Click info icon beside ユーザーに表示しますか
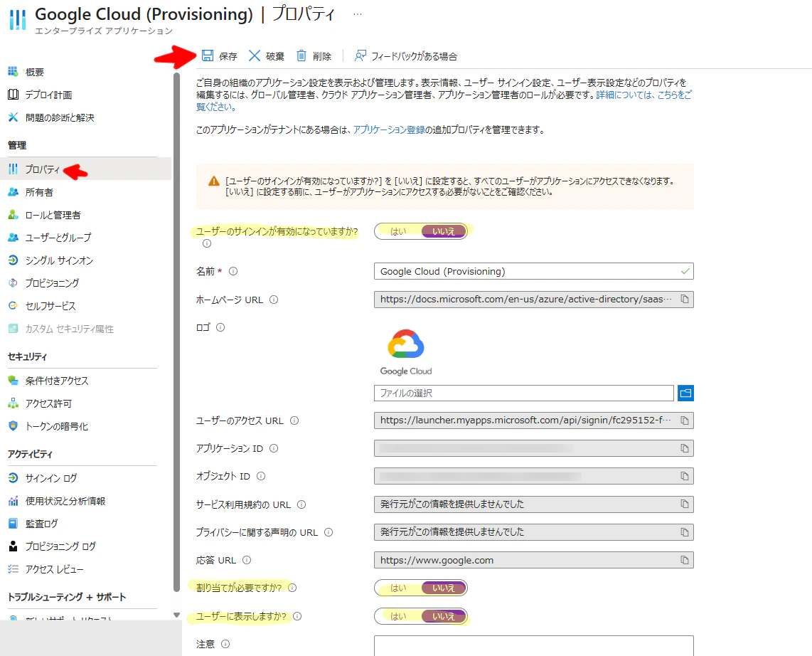812x656 pixels. click(x=297, y=616)
